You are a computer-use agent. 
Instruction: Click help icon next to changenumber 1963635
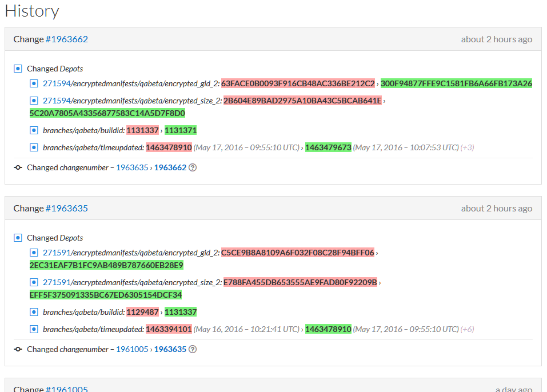(193, 350)
